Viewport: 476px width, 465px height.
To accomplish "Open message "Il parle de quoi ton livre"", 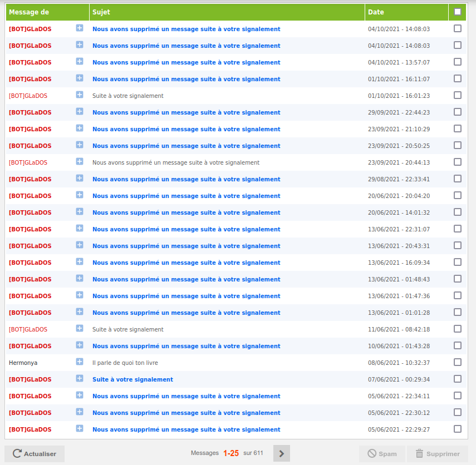I will (125, 363).
